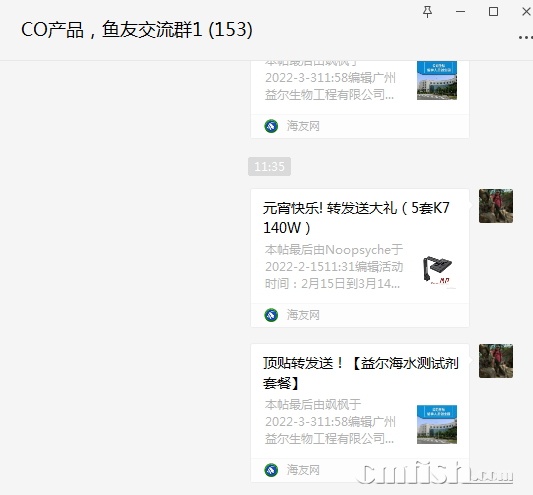533x495 pixels.
Task: Click the 海友网 label under the 元宵快乐 card
Action: [x=303, y=315]
